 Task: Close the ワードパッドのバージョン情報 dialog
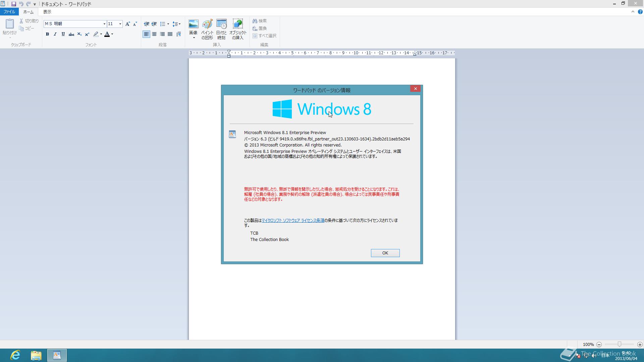pos(415,88)
